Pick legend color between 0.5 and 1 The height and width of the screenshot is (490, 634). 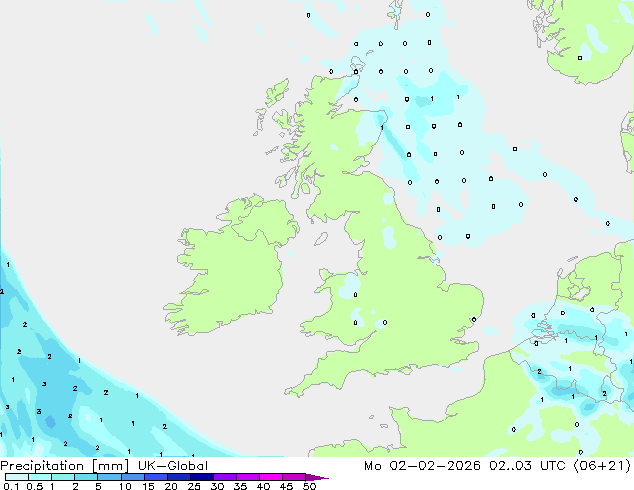(x=40, y=477)
